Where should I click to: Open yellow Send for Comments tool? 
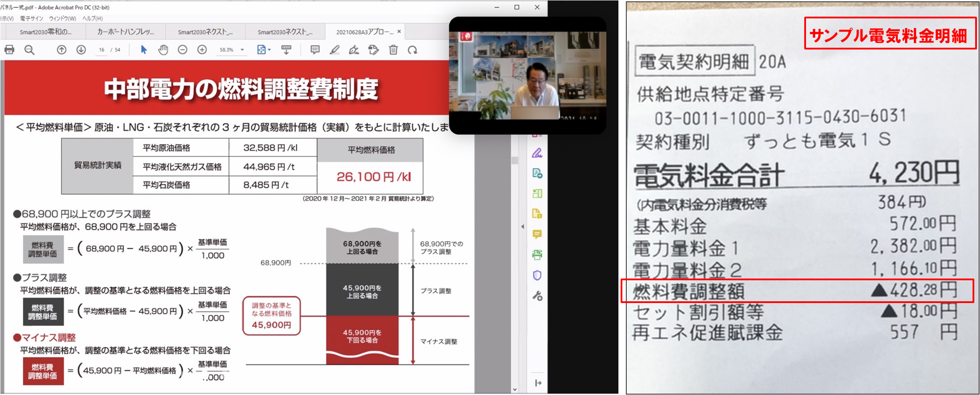[537, 214]
